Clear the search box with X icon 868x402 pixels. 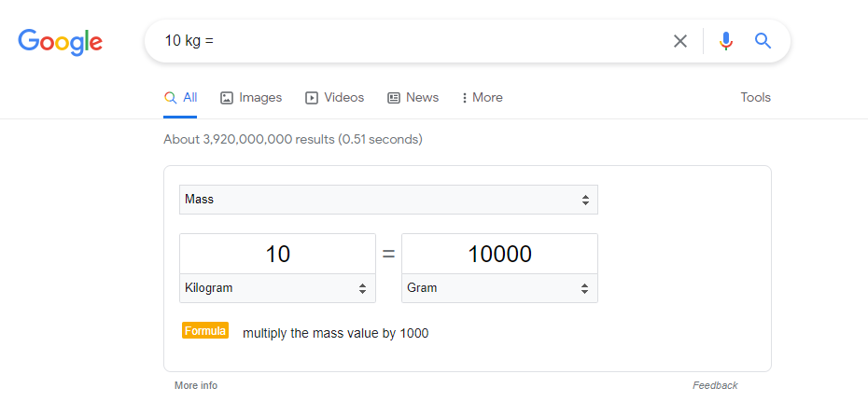point(680,41)
